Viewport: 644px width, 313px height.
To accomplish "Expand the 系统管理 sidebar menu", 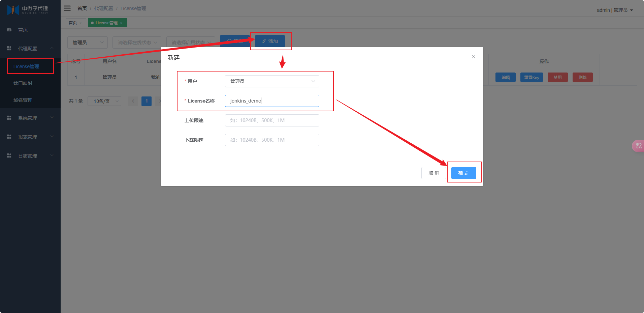I will click(x=30, y=118).
